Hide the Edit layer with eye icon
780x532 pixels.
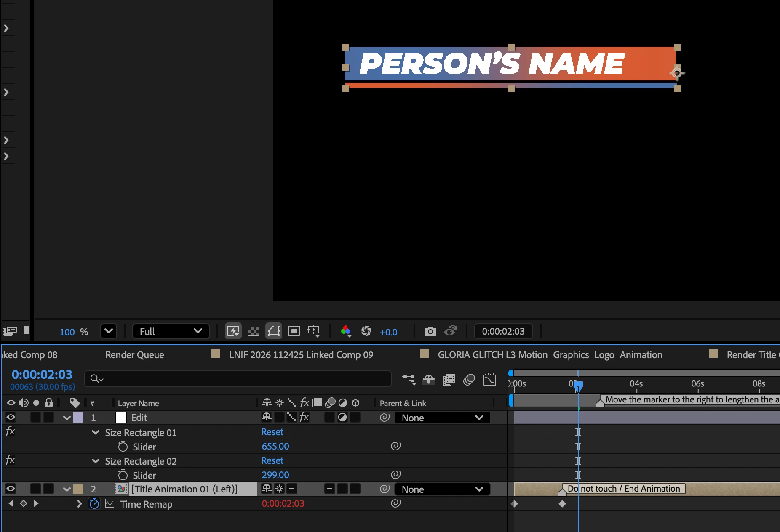click(x=11, y=418)
